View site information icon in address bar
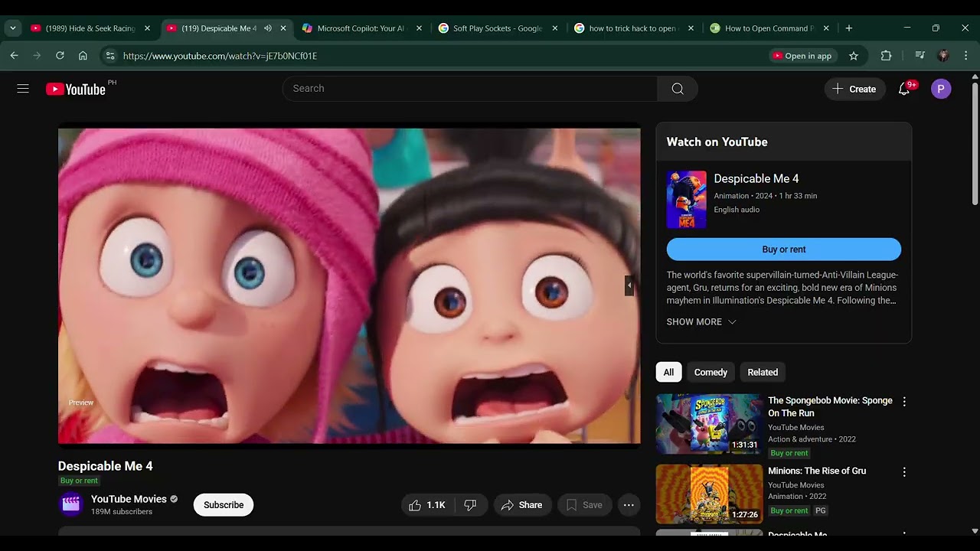Screen dimensions: 980x551 [110, 56]
